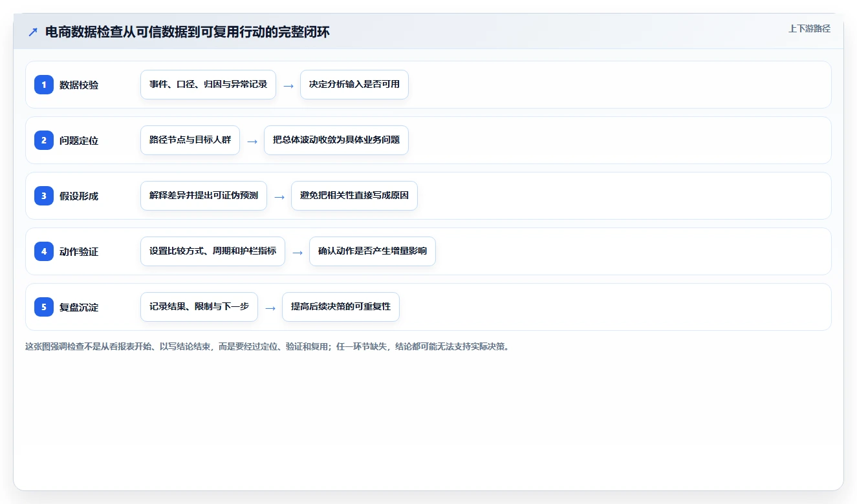Select the 确认动作是否产生增量影响 box
Viewport: 857px width, 504px height.
(373, 251)
